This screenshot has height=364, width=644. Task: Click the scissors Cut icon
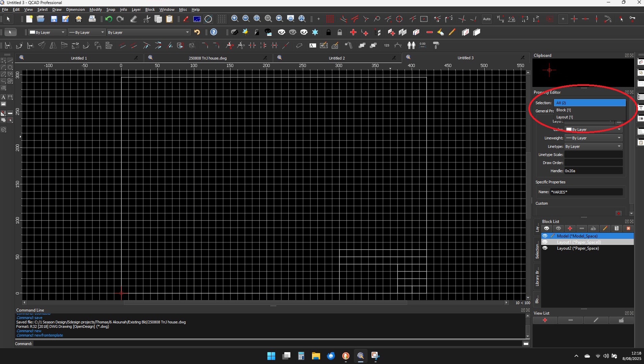pyautogui.click(x=147, y=19)
